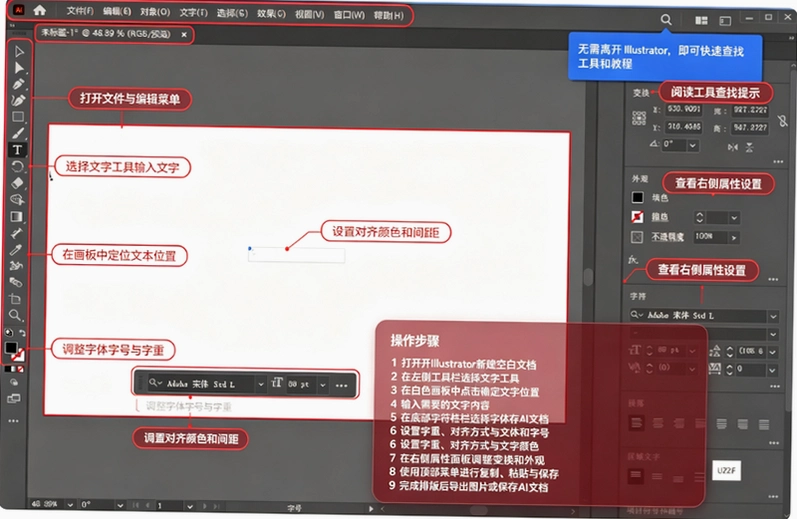This screenshot has height=519, width=797.
Task: Open 文字(T) menu
Action: click(x=194, y=12)
